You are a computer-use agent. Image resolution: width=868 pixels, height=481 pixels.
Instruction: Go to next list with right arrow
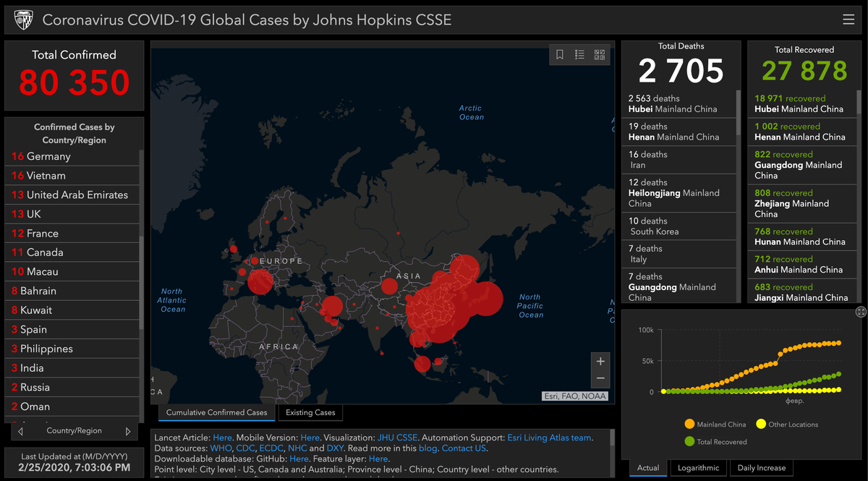coord(128,431)
